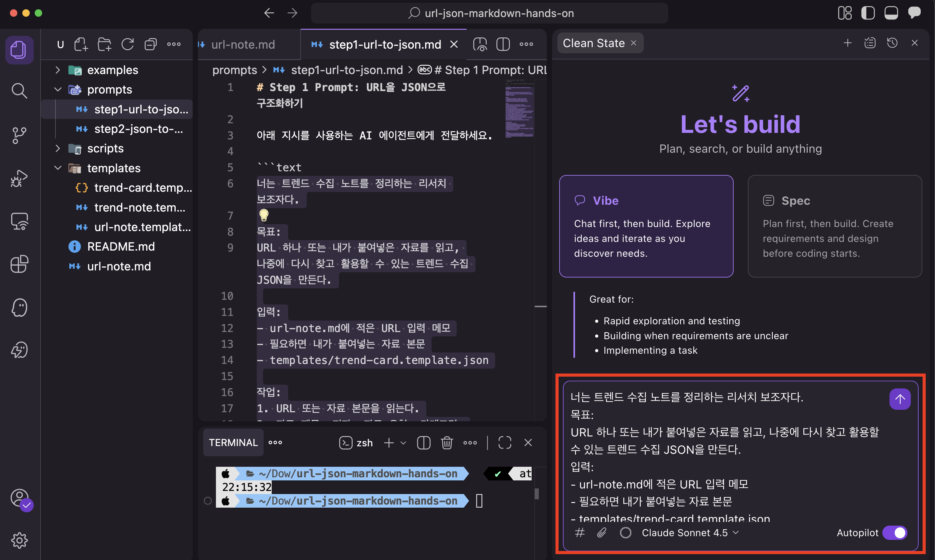Split the editor right
Screen dimensions: 935x560
[x=503, y=45]
